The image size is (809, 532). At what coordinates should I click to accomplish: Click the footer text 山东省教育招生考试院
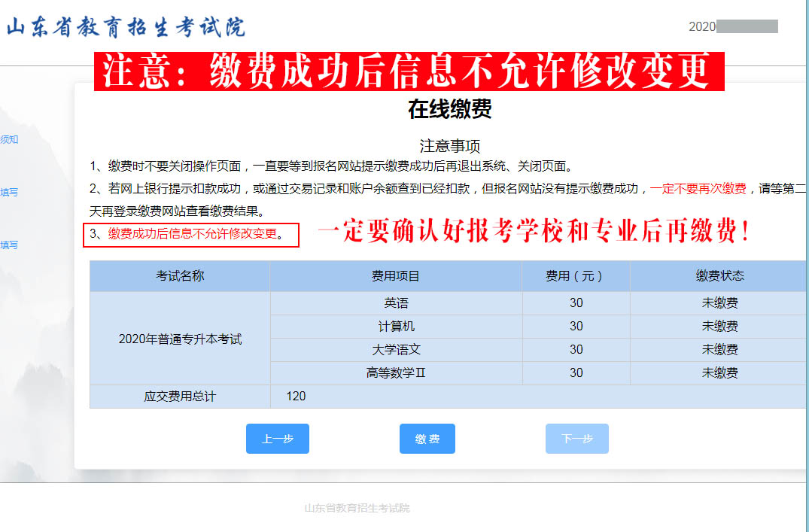pyautogui.click(x=357, y=508)
